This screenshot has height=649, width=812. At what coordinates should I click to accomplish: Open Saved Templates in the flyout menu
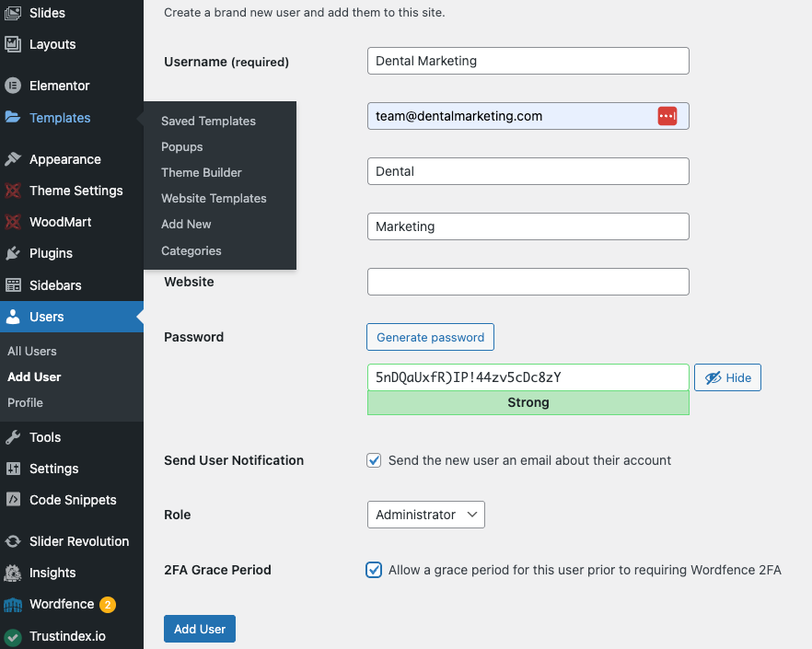coord(208,121)
